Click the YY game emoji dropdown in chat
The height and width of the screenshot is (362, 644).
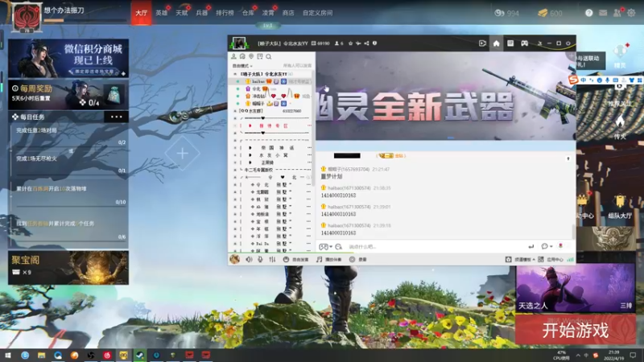(326, 247)
